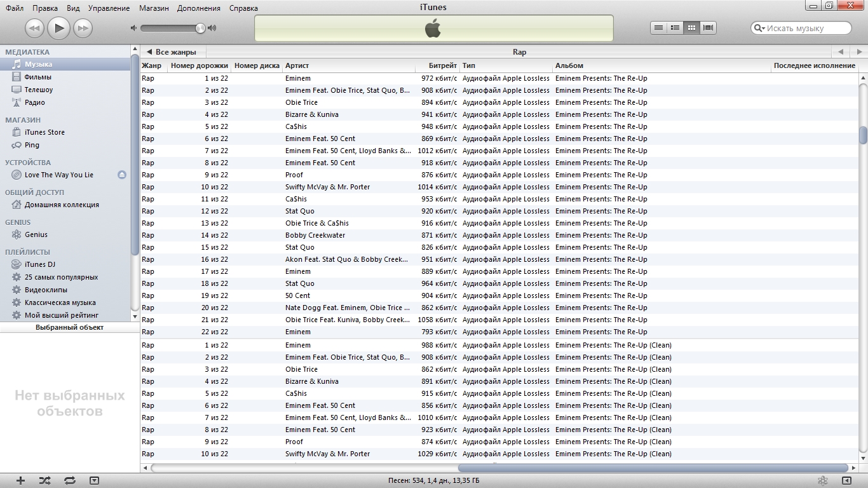Toggle the Genius sidebar panel button
The image size is (868, 488).
(x=846, y=480)
